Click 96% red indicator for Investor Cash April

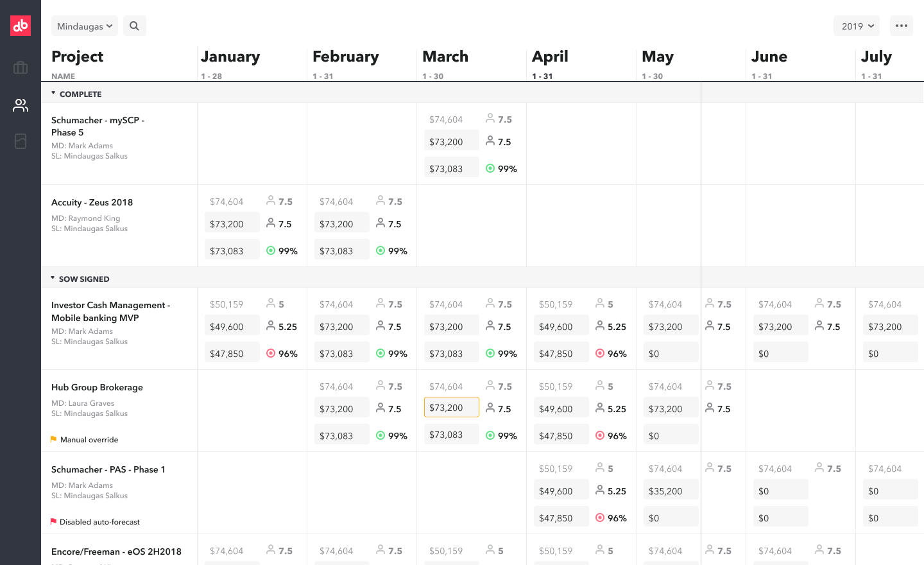pos(600,354)
